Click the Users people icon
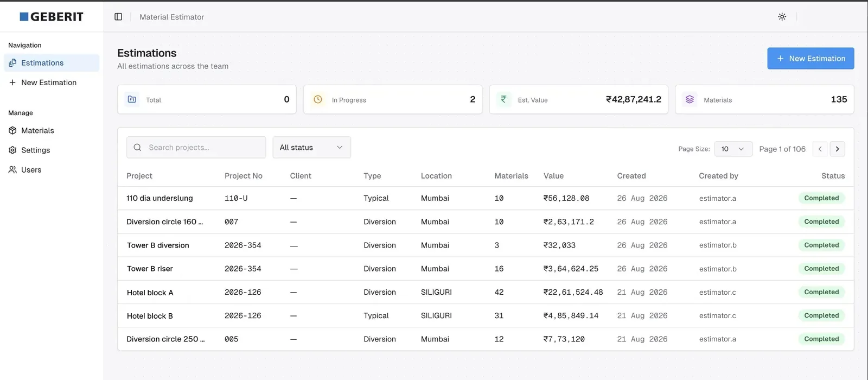Screen dimensions: 868x380 [x=12, y=169]
